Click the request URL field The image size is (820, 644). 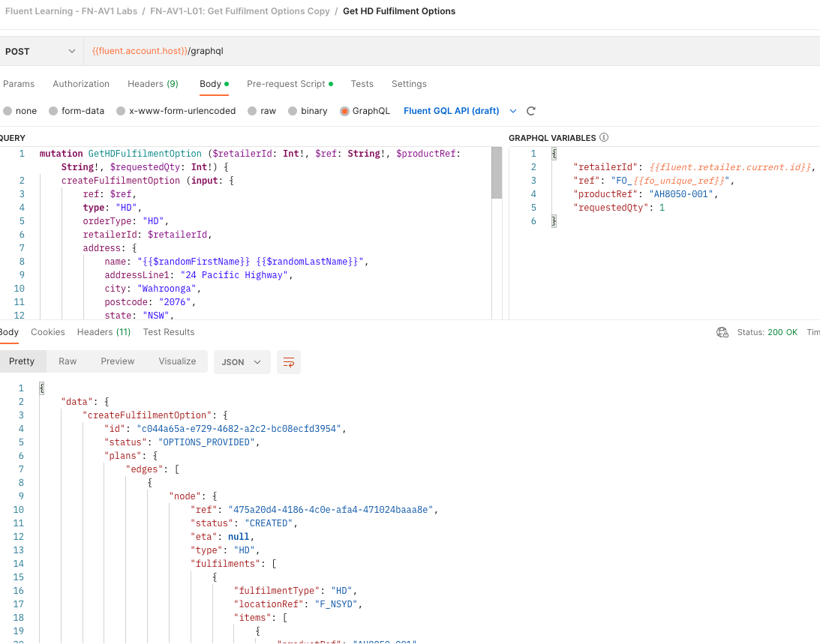point(452,51)
